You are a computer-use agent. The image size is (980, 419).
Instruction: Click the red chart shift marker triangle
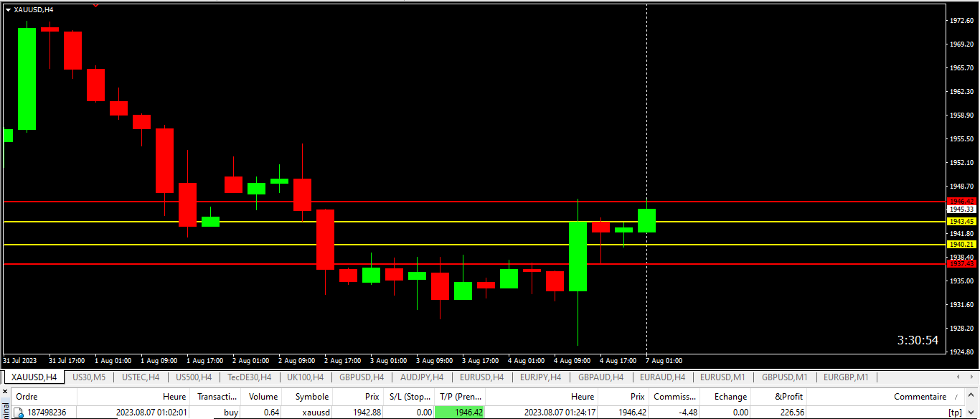pyautogui.click(x=95, y=5)
